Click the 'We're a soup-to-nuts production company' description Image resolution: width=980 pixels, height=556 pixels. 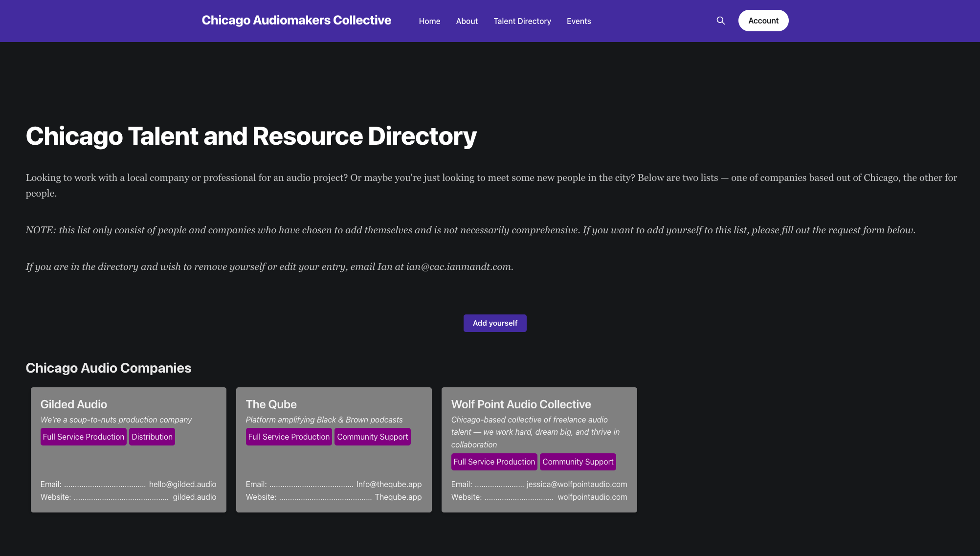coord(116,420)
